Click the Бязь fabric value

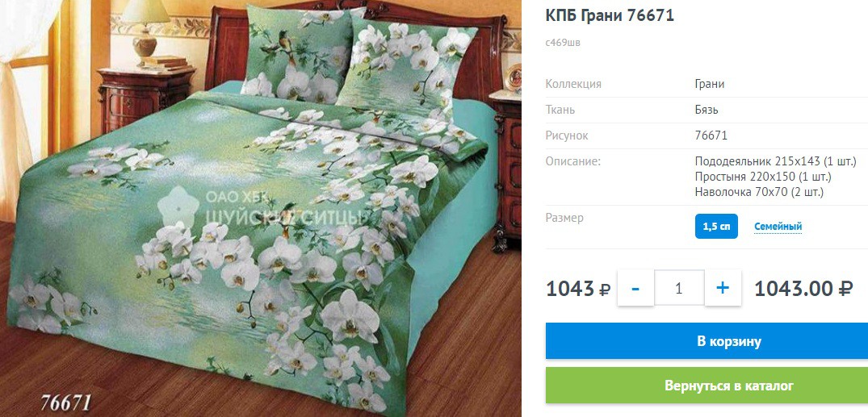tap(707, 110)
